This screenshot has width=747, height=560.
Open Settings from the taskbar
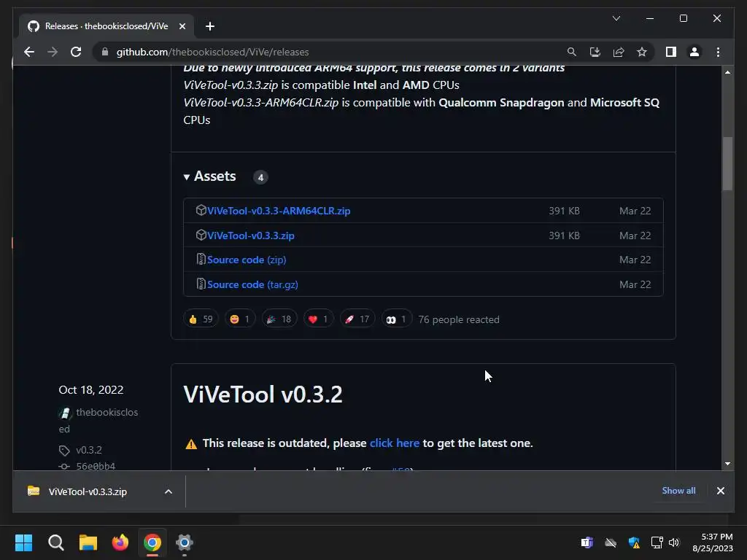[185, 542]
